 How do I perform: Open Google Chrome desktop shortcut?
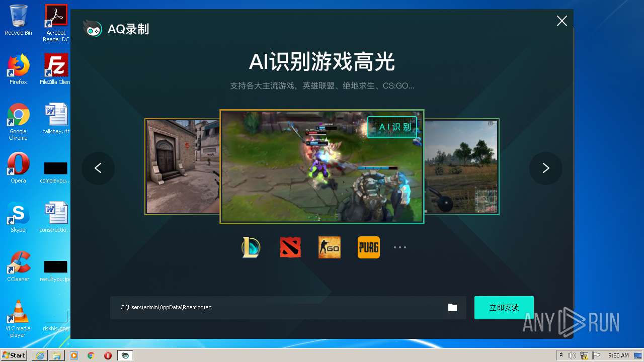coord(18,122)
